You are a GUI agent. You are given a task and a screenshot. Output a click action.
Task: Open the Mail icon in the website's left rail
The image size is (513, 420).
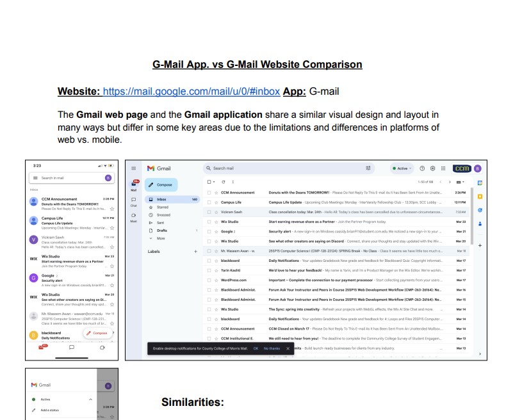tap(134, 186)
